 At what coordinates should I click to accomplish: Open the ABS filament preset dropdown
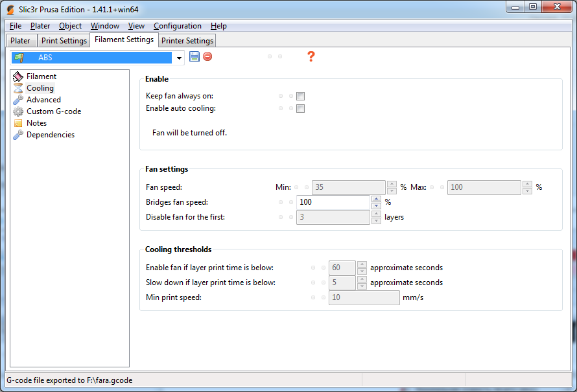[179, 58]
